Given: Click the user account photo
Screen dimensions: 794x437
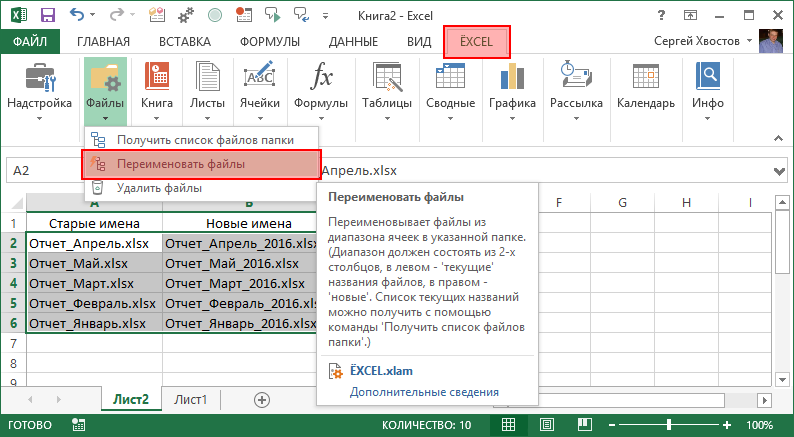Looking at the screenshot, I should click(771, 41).
